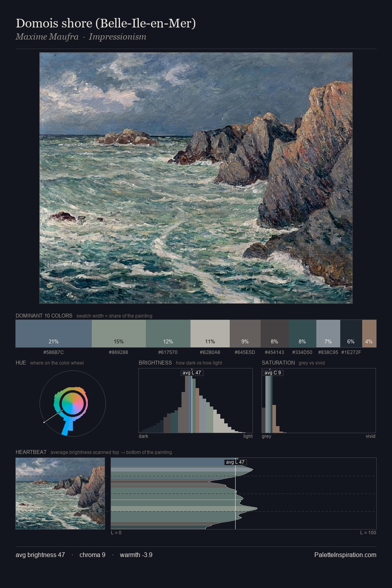Click the #1E272F near-black swatch
The image size is (392, 588).
pyautogui.click(x=351, y=334)
